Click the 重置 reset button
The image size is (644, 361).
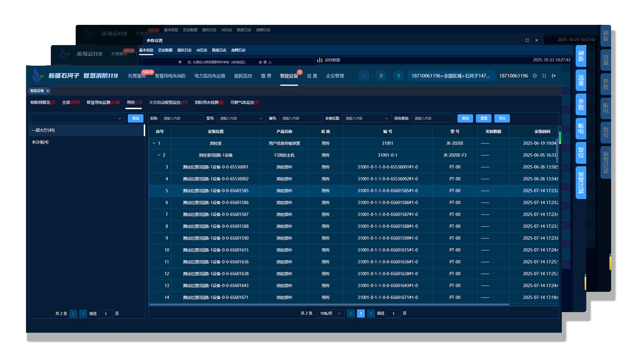click(x=483, y=118)
